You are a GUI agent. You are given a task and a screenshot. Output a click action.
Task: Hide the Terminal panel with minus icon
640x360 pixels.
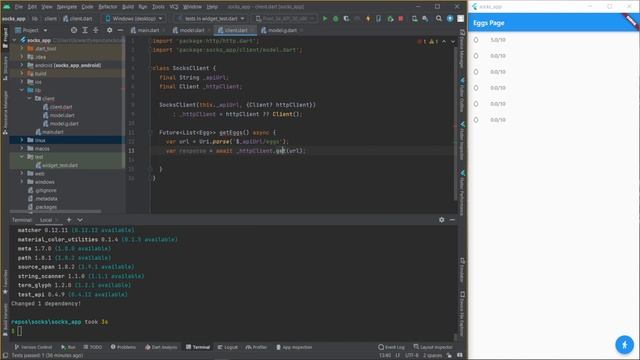[x=452, y=220]
